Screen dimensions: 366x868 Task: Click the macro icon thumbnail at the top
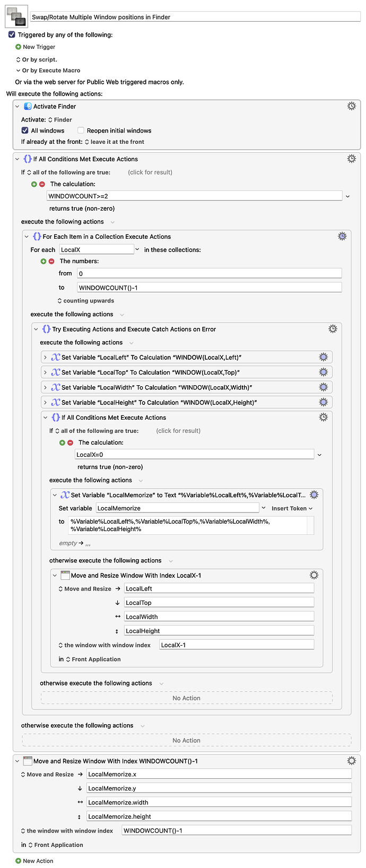[15, 16]
